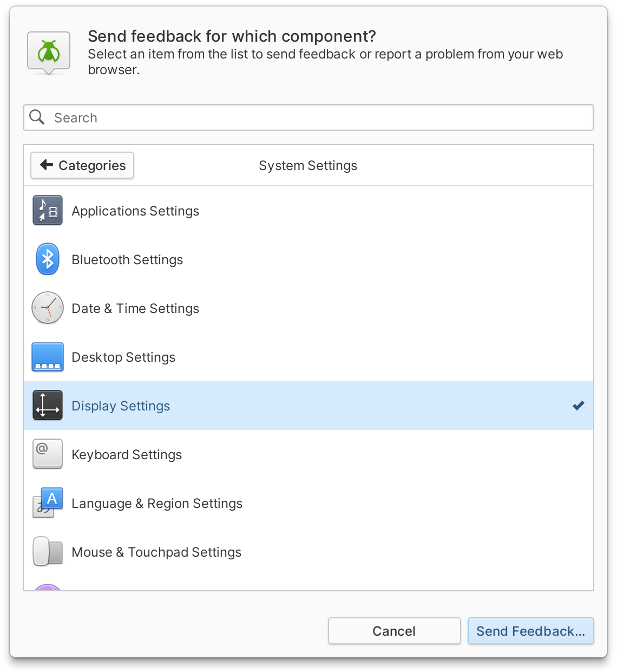This screenshot has height=672, width=617.
Task: Click the Mouse & Touchpad icon
Action: pyautogui.click(x=48, y=552)
